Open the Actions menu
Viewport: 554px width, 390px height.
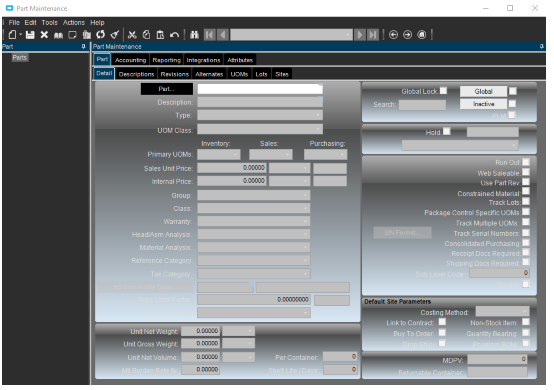click(x=74, y=23)
